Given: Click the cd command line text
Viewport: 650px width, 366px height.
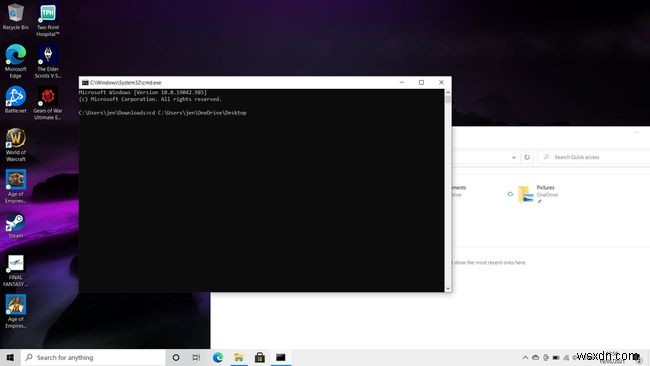Looking at the screenshot, I should click(x=162, y=113).
